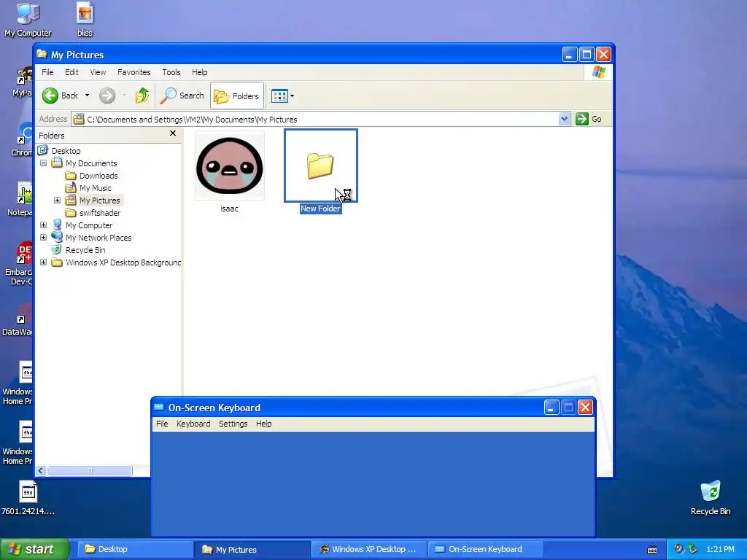
Task: Select My Documents in the tree
Action: pyautogui.click(x=91, y=163)
